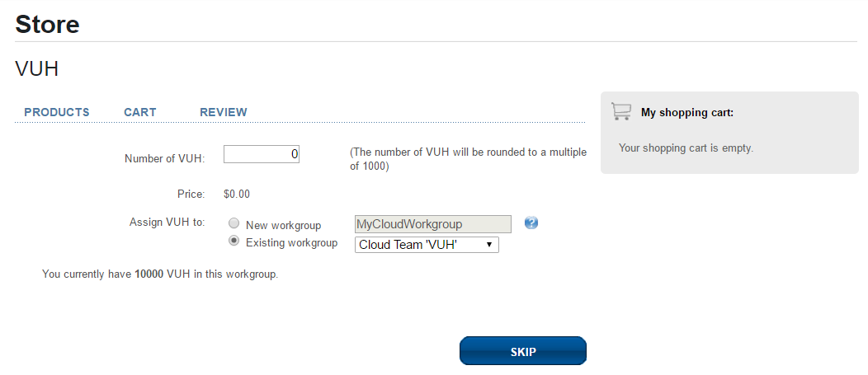
Task: Switch to the PRODUCTS tab
Action: [x=57, y=112]
